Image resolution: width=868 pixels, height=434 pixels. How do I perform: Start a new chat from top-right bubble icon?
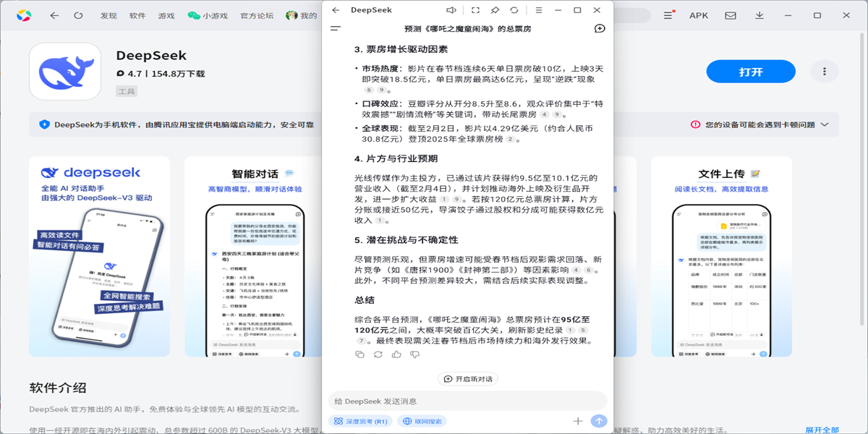599,29
